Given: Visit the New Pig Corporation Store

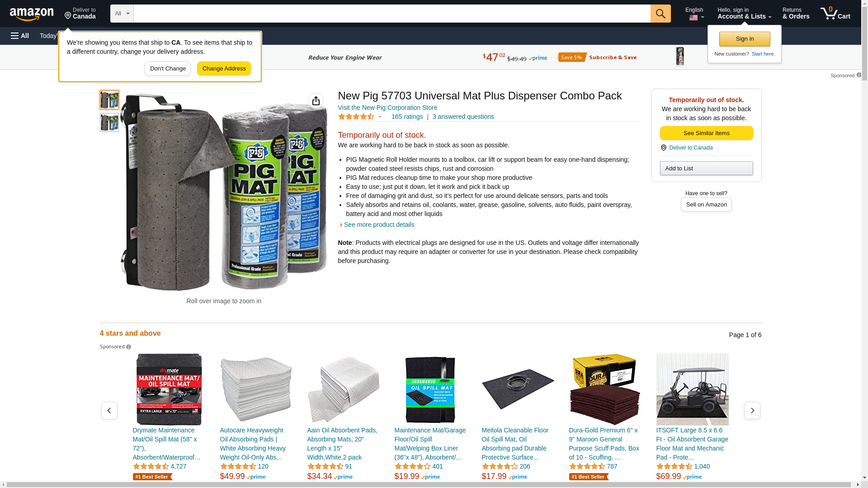Looking at the screenshot, I should [387, 108].
